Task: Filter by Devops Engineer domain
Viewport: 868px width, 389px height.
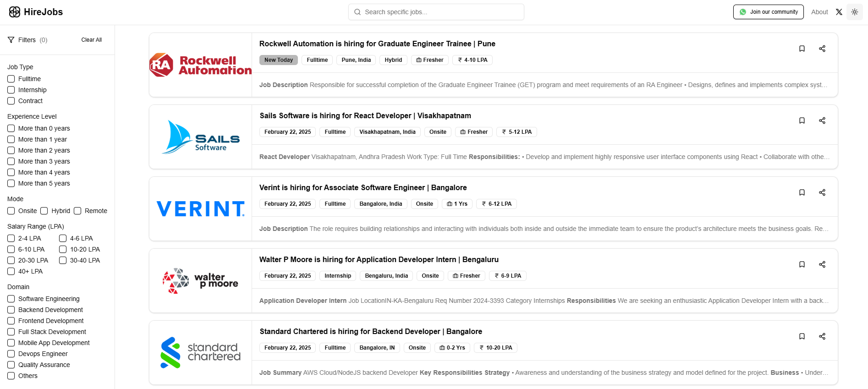Action: (x=11, y=354)
